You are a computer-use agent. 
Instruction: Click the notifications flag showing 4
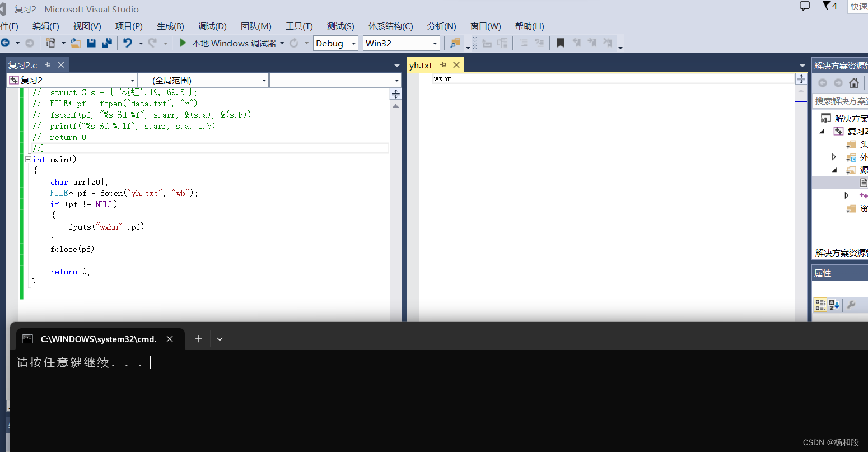click(x=830, y=6)
